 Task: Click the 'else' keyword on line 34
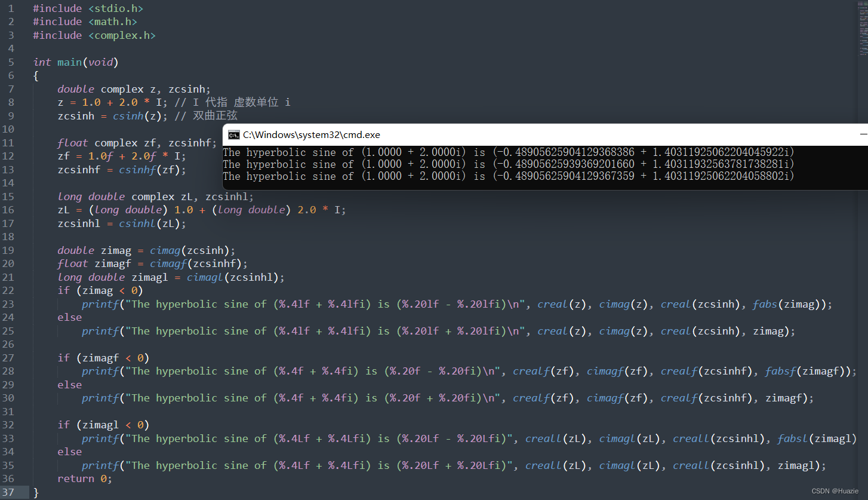[69, 452]
